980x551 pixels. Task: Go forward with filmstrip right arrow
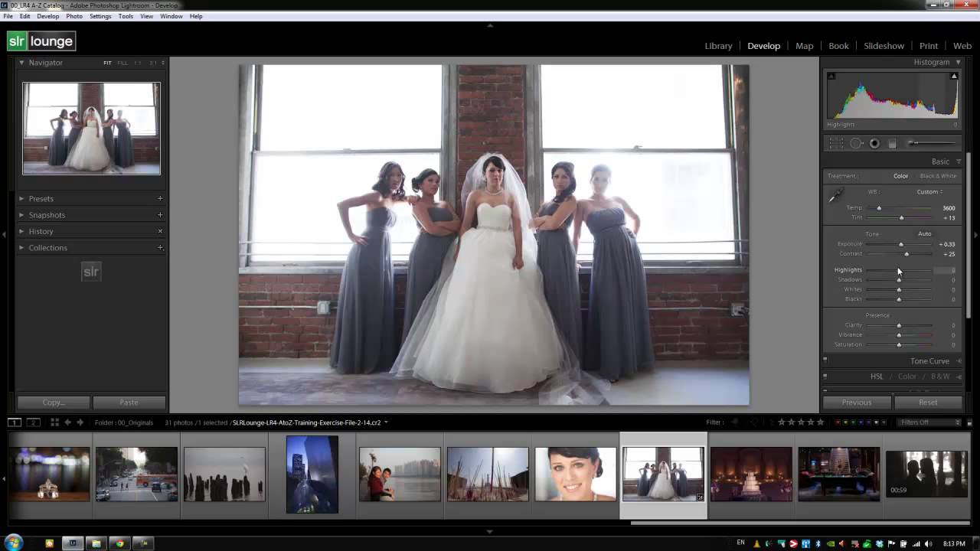(x=80, y=422)
